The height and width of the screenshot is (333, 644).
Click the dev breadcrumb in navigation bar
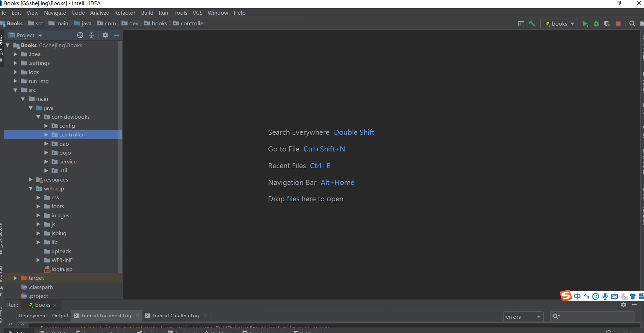(x=130, y=24)
